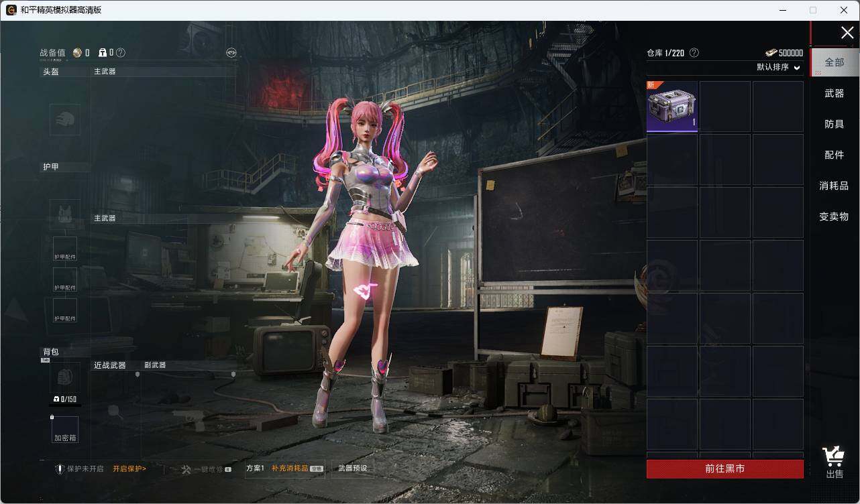The width and height of the screenshot is (860, 504).
Task: Select the empty helmet slot under 头盔
Action: click(x=65, y=119)
